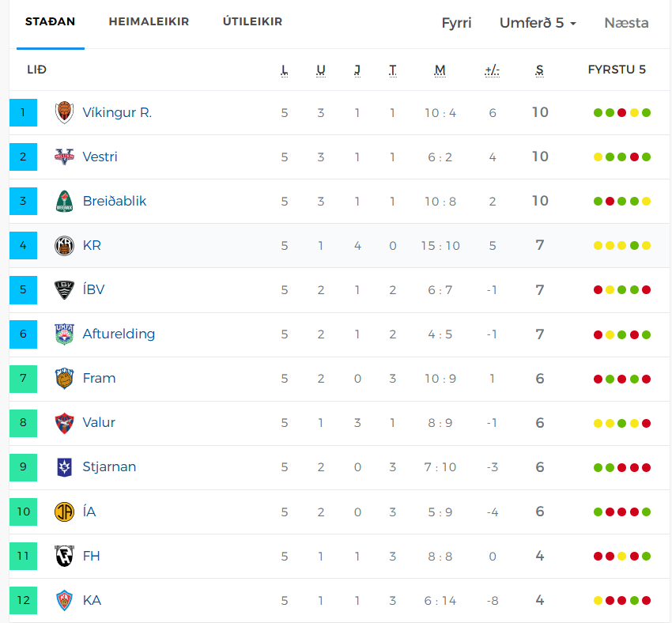Go to next round with Næsta
The image size is (672, 623).
[626, 23]
